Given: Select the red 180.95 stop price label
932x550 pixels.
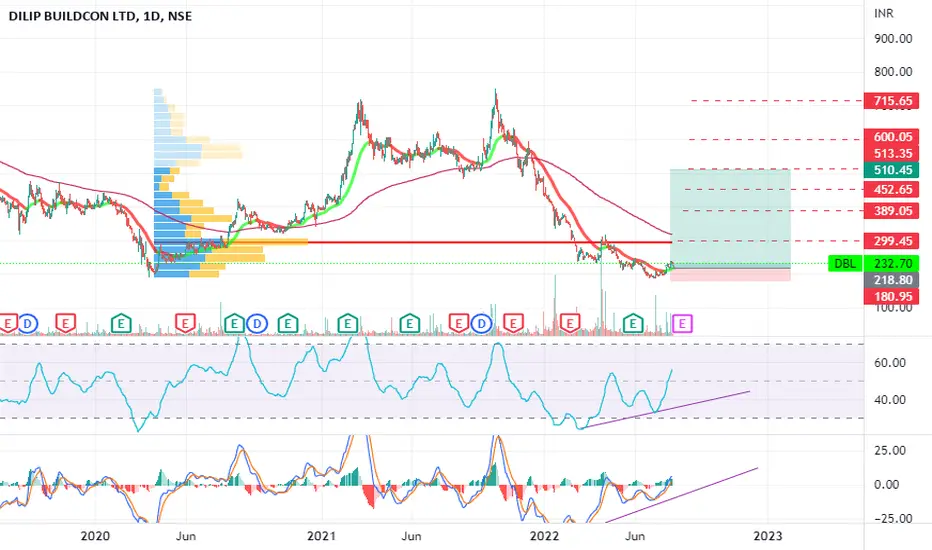Looking at the screenshot, I should point(892,297).
